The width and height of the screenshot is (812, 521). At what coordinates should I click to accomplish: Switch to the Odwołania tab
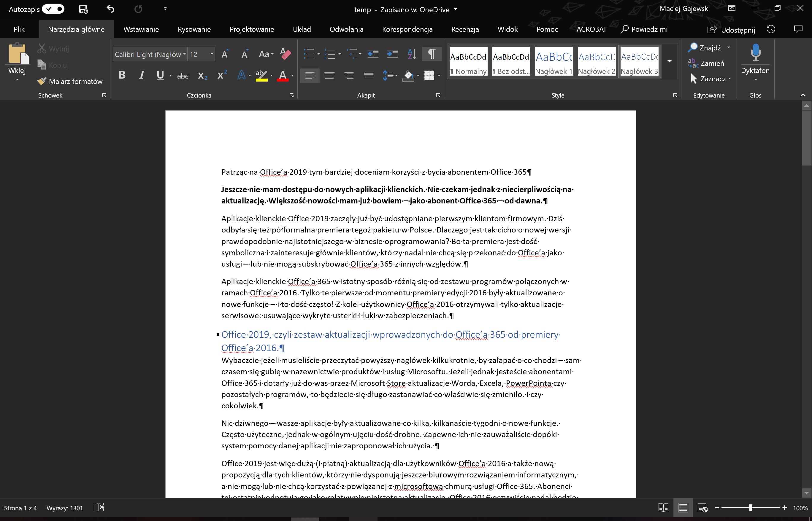pos(346,29)
